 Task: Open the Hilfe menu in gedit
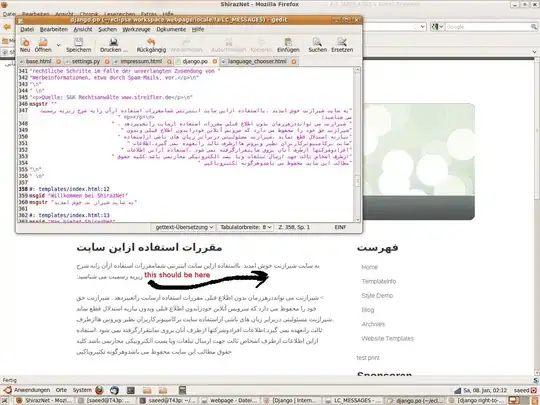click(198, 30)
